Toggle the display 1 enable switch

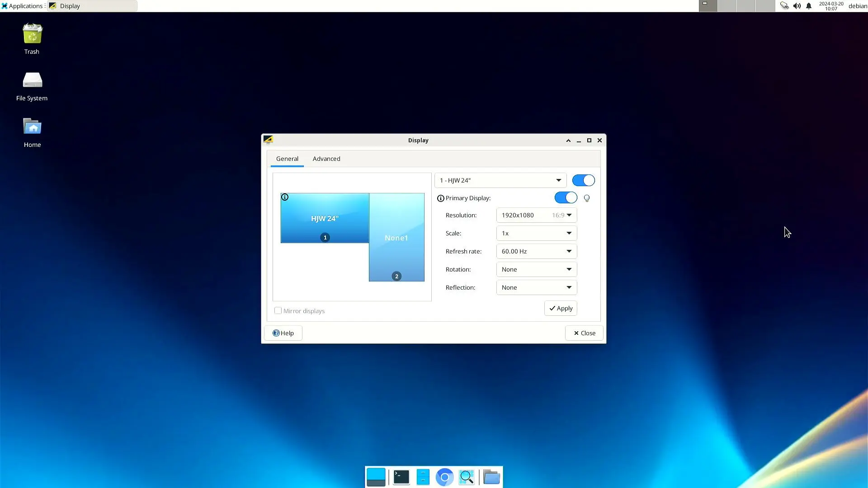pos(582,180)
